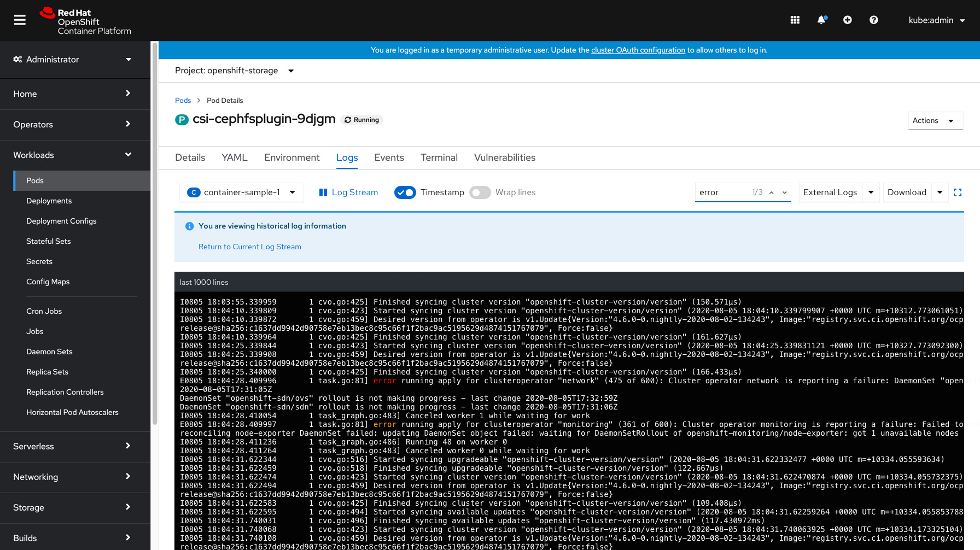Expand the Operators navigation section
The image size is (980, 550).
tap(75, 125)
